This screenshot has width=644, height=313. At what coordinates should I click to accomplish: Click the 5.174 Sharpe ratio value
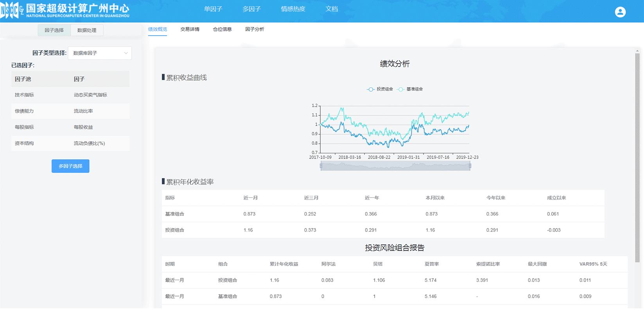point(431,280)
